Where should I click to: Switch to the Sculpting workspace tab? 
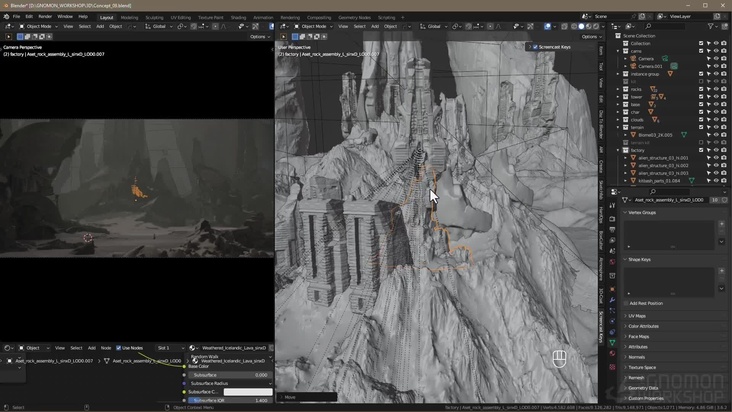tap(154, 18)
